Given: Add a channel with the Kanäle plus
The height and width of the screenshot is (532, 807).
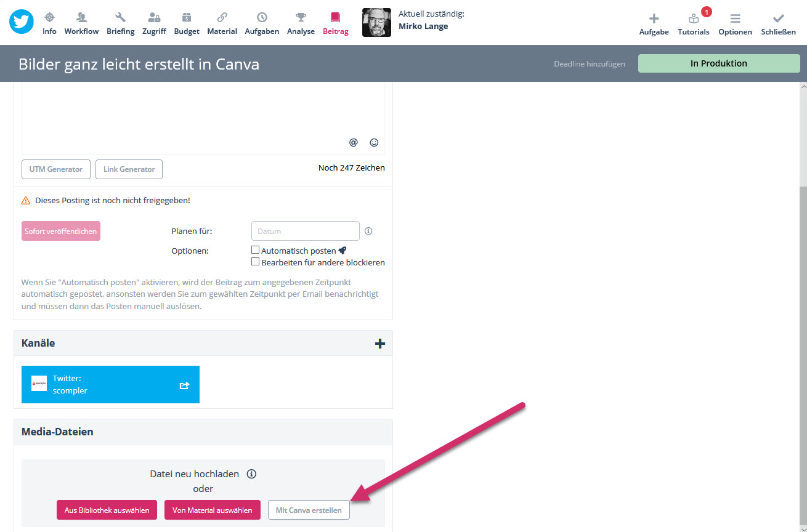Looking at the screenshot, I should [x=379, y=344].
